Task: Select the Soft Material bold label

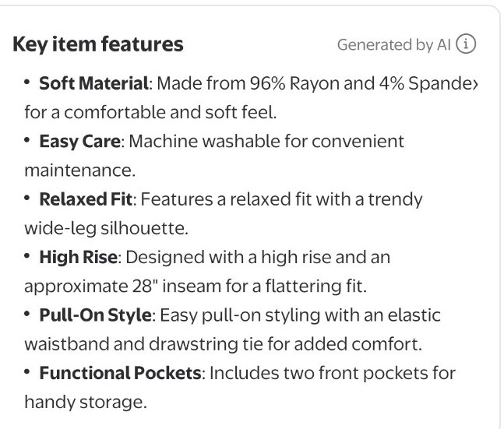Action: [93, 83]
